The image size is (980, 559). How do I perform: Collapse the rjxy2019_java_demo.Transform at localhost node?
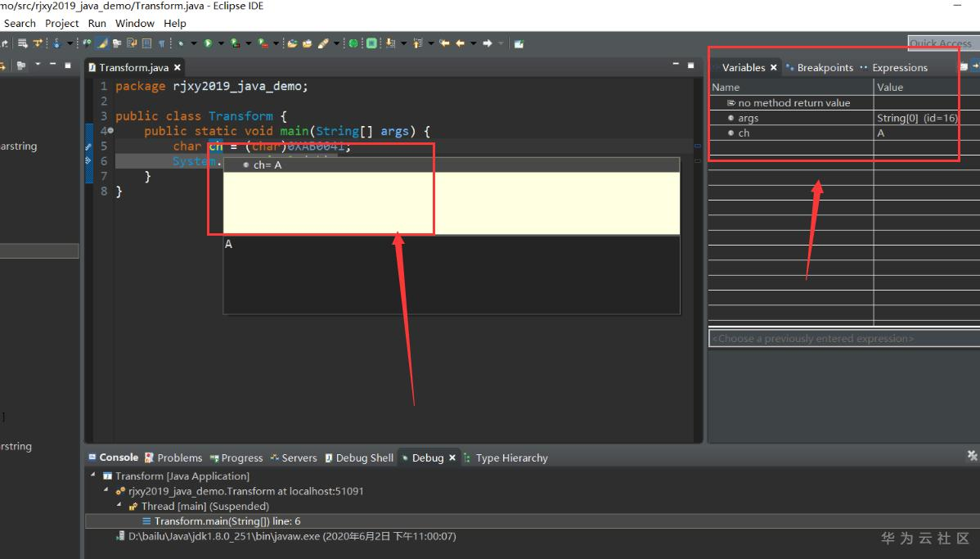pos(106,490)
